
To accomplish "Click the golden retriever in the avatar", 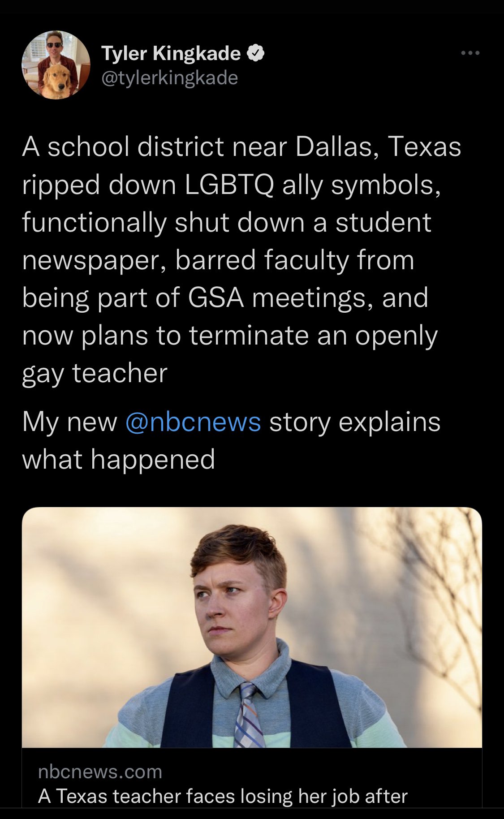I will click(x=56, y=81).
